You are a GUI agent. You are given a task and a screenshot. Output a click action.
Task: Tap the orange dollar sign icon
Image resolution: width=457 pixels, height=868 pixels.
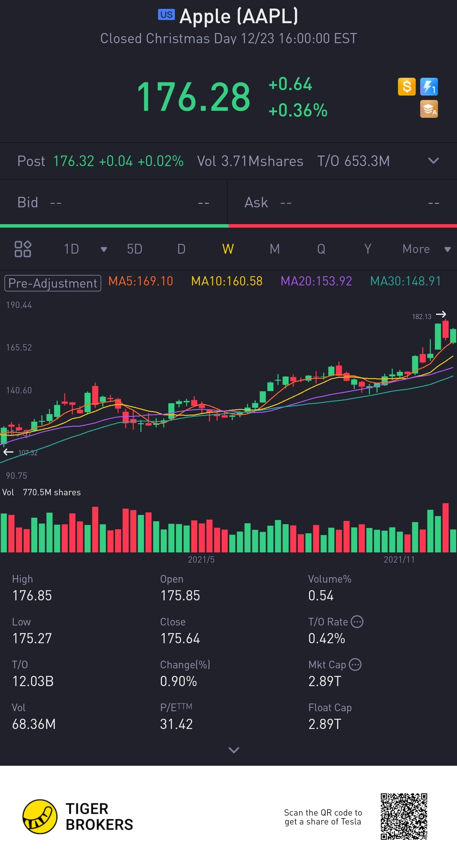point(407,87)
